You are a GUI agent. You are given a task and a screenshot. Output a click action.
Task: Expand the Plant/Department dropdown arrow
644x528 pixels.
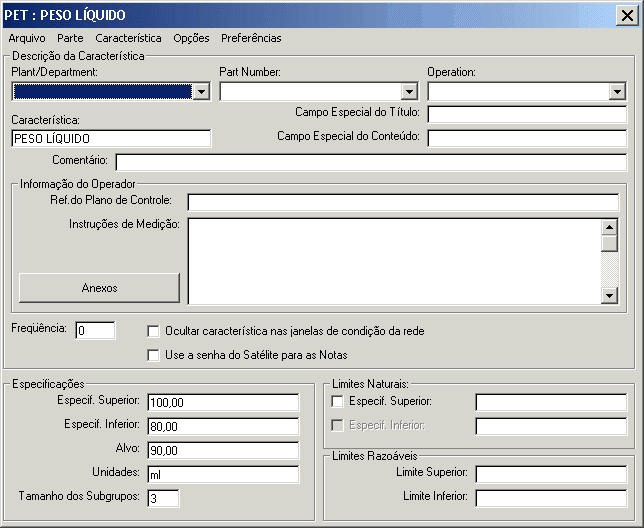[201, 92]
